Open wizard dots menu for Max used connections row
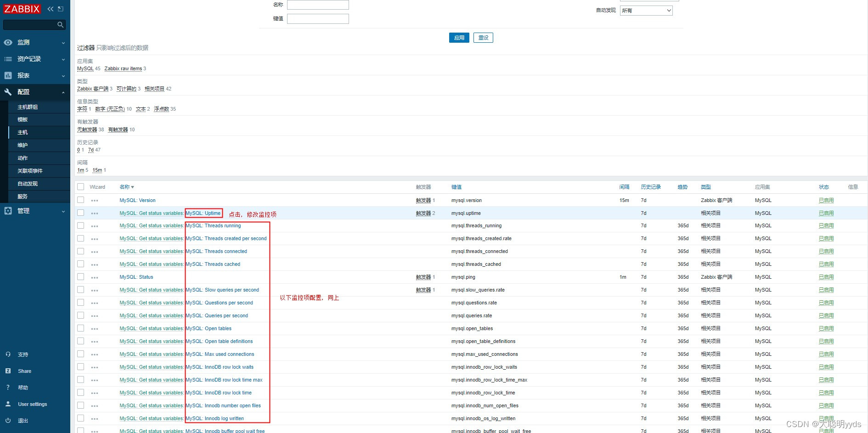This screenshot has width=868, height=433. (95, 354)
